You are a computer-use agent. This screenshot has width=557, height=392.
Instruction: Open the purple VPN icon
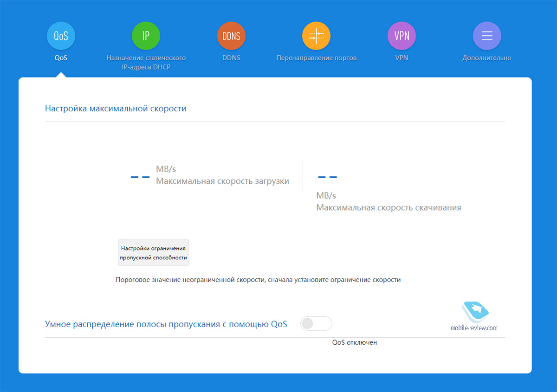click(402, 36)
